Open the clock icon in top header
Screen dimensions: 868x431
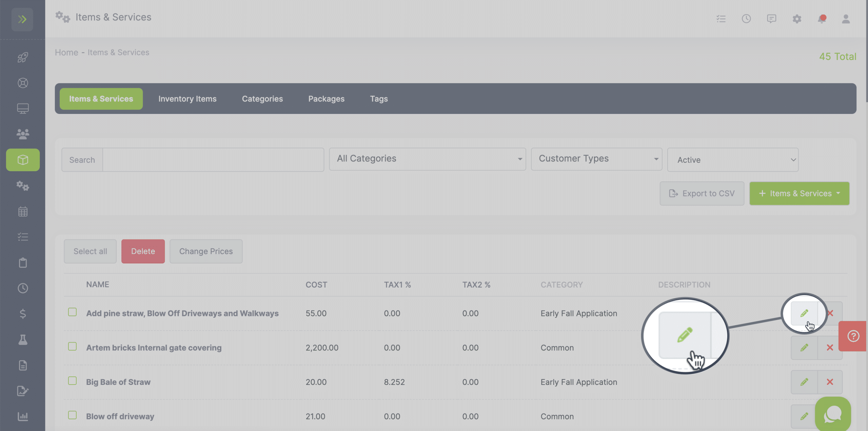pos(746,19)
